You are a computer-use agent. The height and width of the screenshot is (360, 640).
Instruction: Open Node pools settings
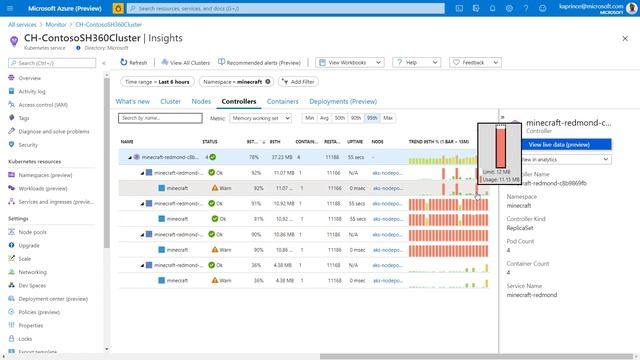(x=32, y=232)
